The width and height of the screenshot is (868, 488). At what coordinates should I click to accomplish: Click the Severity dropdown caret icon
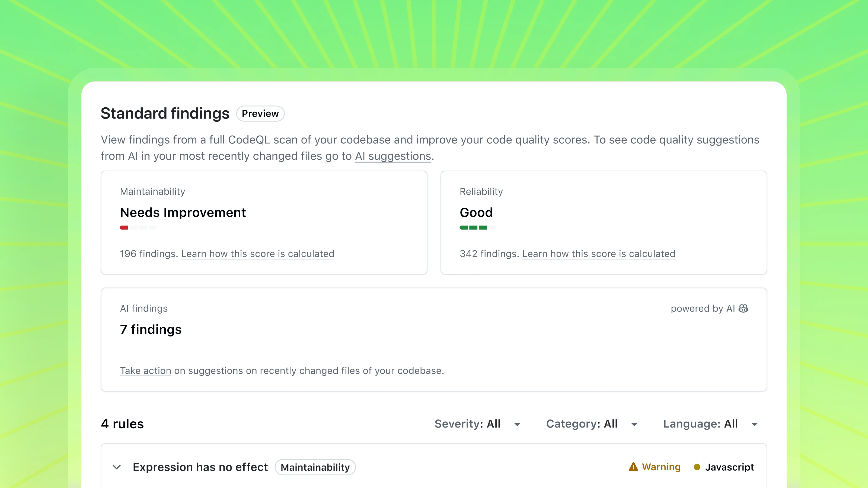pos(517,424)
